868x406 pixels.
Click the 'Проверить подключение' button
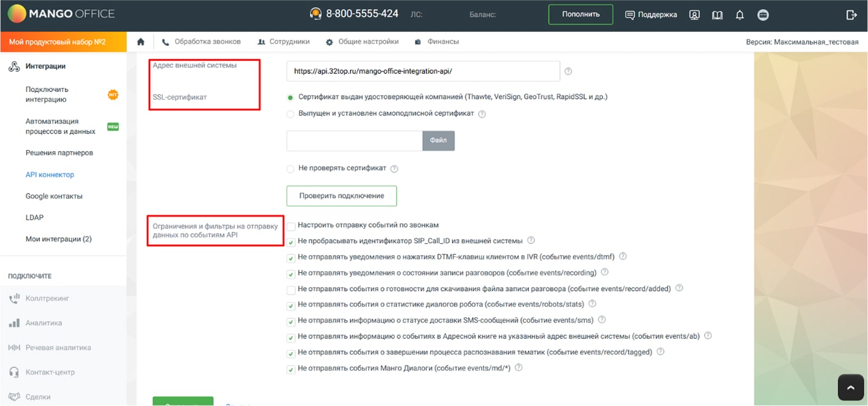[341, 196]
